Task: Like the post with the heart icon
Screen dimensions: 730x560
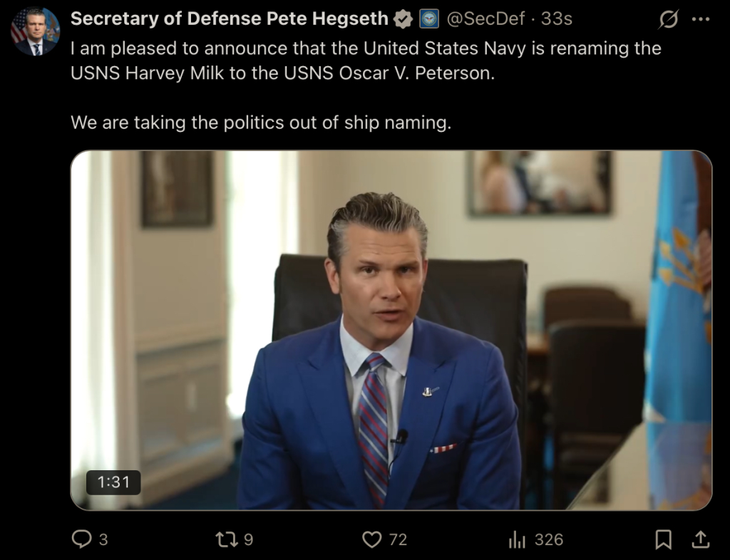Action: (372, 539)
